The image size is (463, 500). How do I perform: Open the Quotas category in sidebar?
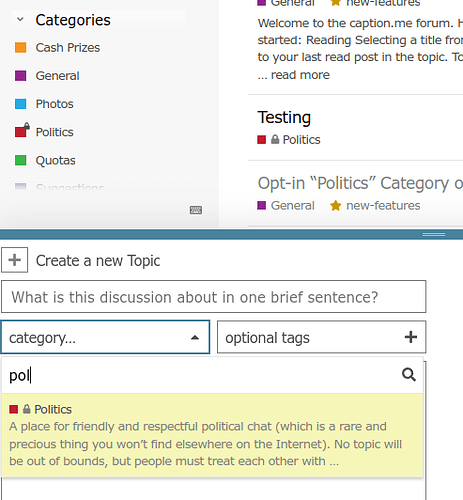pyautogui.click(x=55, y=160)
